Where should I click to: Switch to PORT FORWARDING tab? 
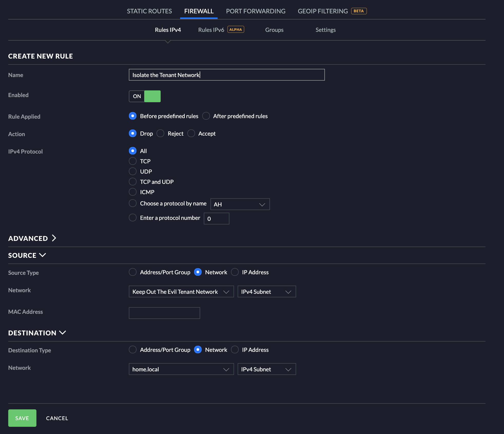256,11
